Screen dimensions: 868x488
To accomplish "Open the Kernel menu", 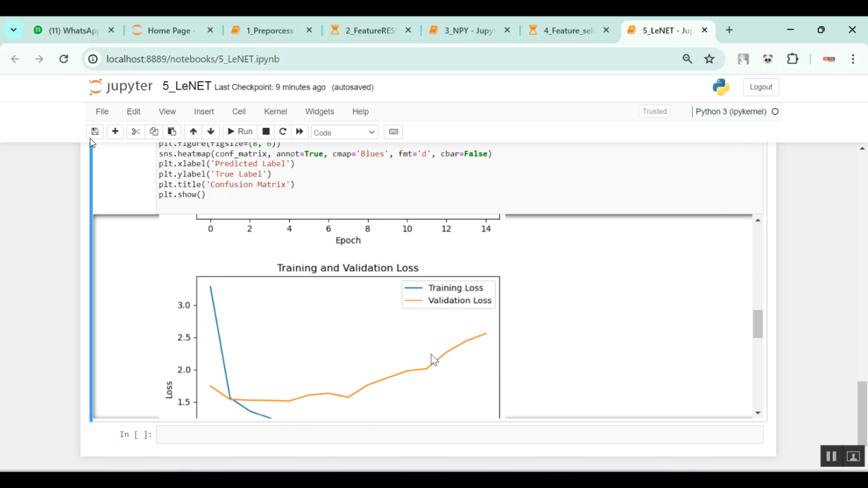I will pos(275,112).
